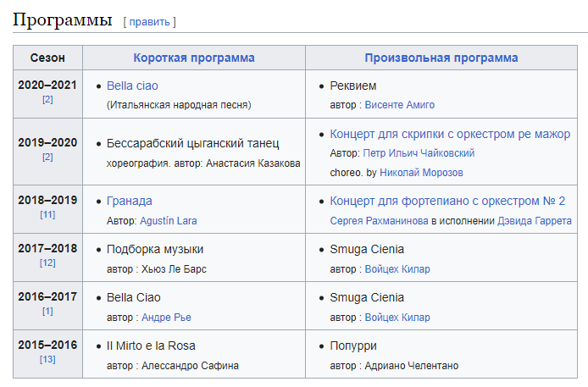Click reference [11] under season 2018–2019

click(x=47, y=215)
